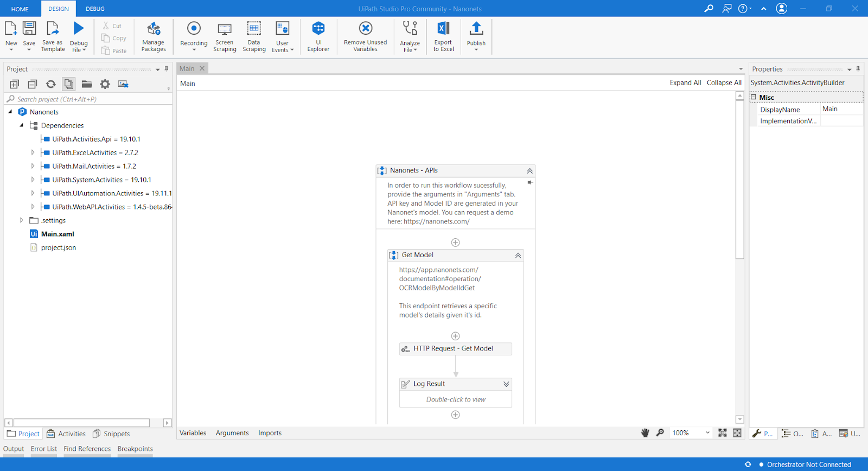Click Collapse All in designer
The height and width of the screenshot is (471, 868).
point(724,83)
